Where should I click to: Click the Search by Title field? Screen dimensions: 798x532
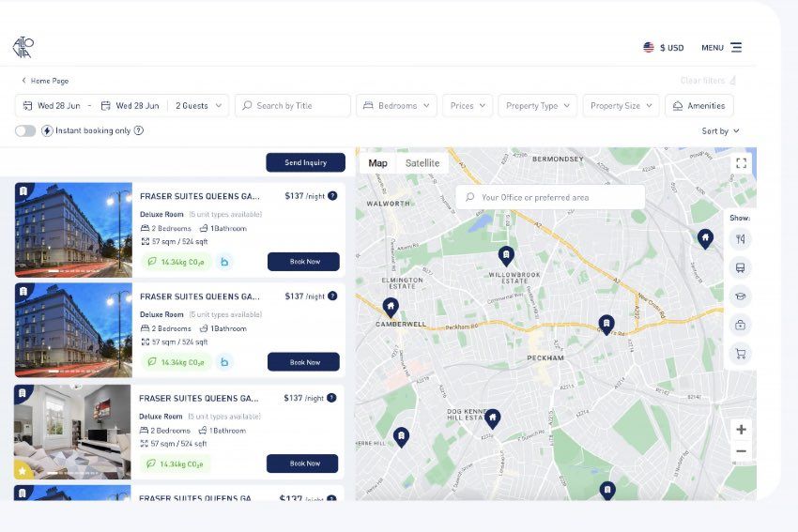click(x=293, y=106)
